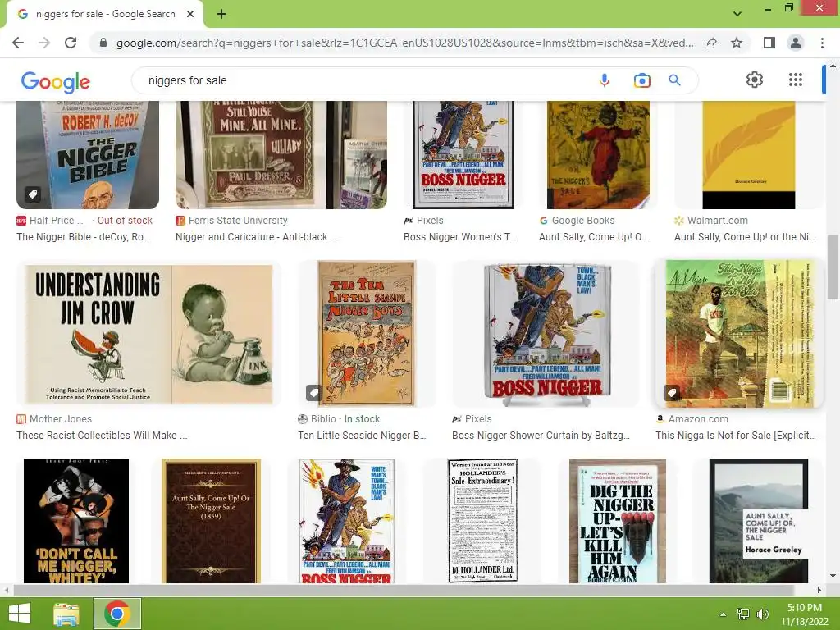The height and width of the screenshot is (630, 840).
Task: Click the Amazon.com favicon
Action: click(x=660, y=419)
